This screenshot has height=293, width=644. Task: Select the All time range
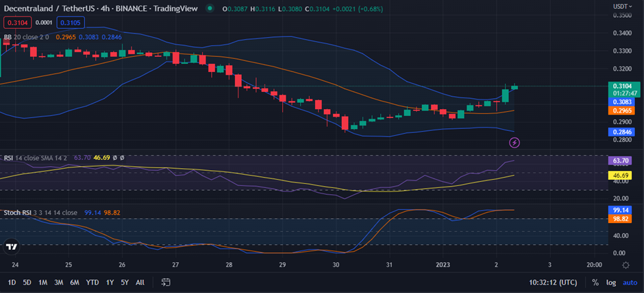140,282
